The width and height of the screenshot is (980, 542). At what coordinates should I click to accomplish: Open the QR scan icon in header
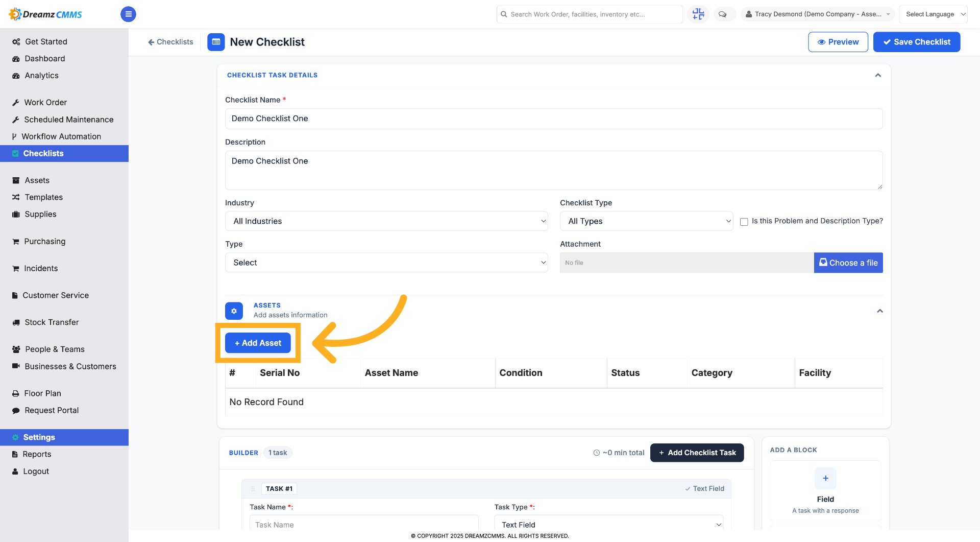[698, 14]
